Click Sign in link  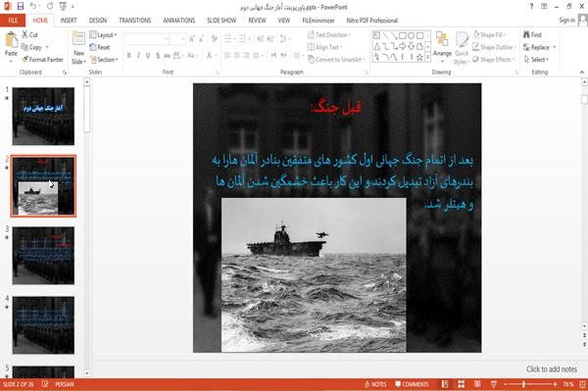tap(566, 21)
